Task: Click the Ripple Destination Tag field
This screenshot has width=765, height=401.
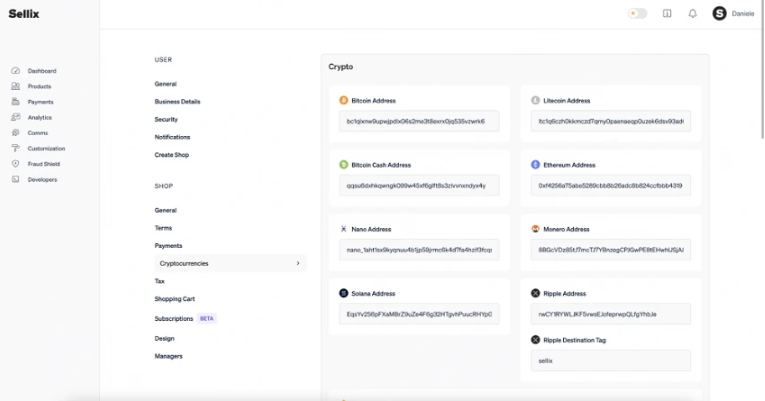Action: (611, 361)
